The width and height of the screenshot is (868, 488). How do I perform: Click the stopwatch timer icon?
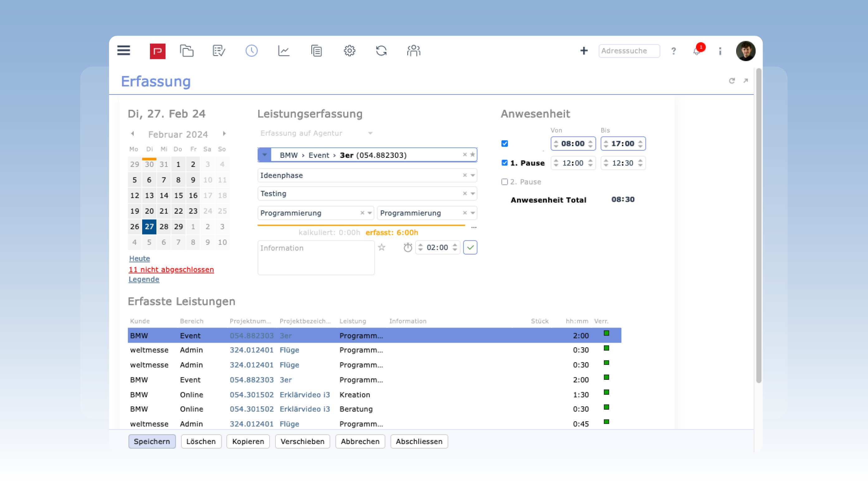(x=408, y=248)
